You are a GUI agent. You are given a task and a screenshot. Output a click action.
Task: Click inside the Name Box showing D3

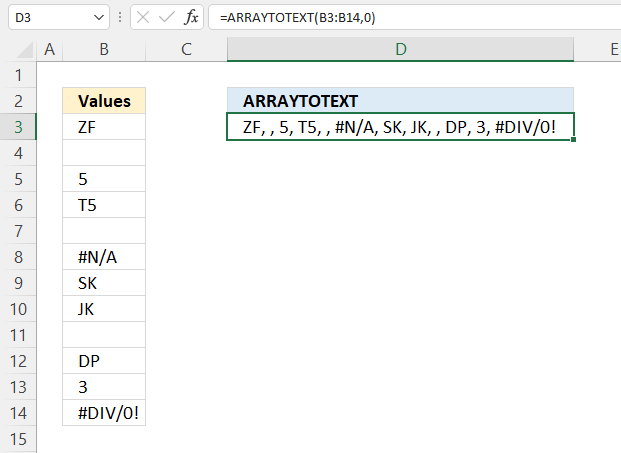[x=45, y=18]
